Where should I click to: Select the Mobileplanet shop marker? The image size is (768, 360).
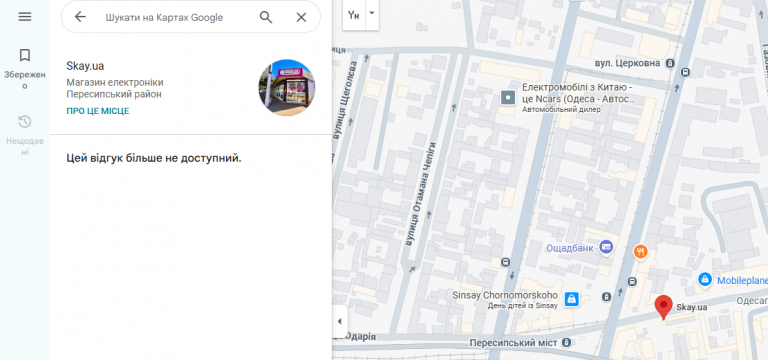tap(704, 280)
